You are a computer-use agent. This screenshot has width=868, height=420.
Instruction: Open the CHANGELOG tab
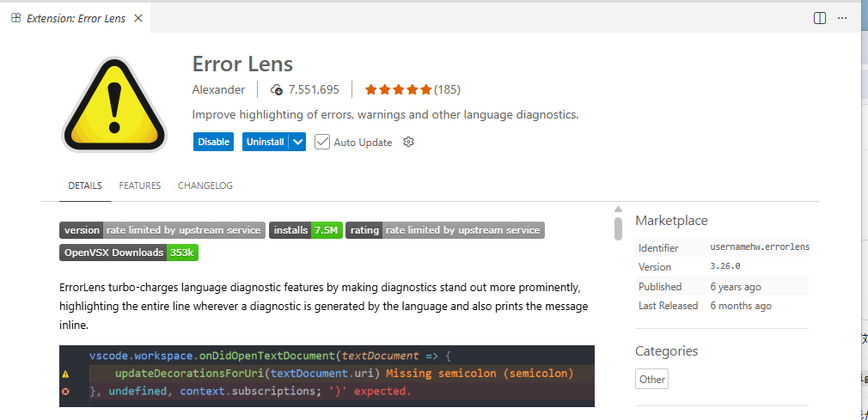click(x=205, y=186)
